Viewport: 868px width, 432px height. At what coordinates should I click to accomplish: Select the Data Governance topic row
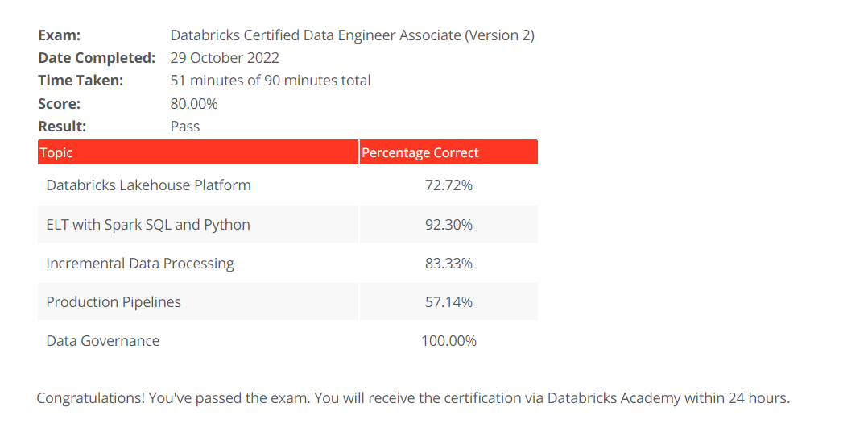103,341
